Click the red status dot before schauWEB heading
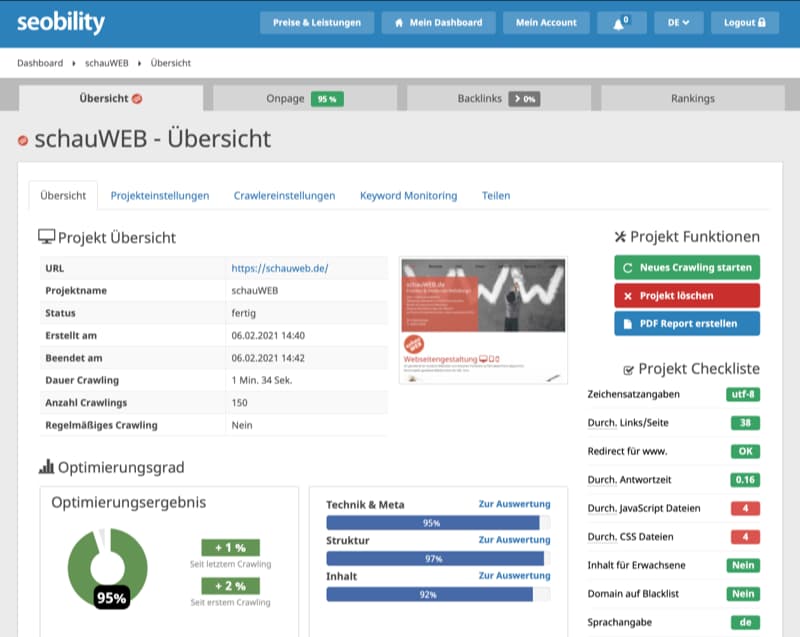This screenshot has width=800, height=637. 23,140
